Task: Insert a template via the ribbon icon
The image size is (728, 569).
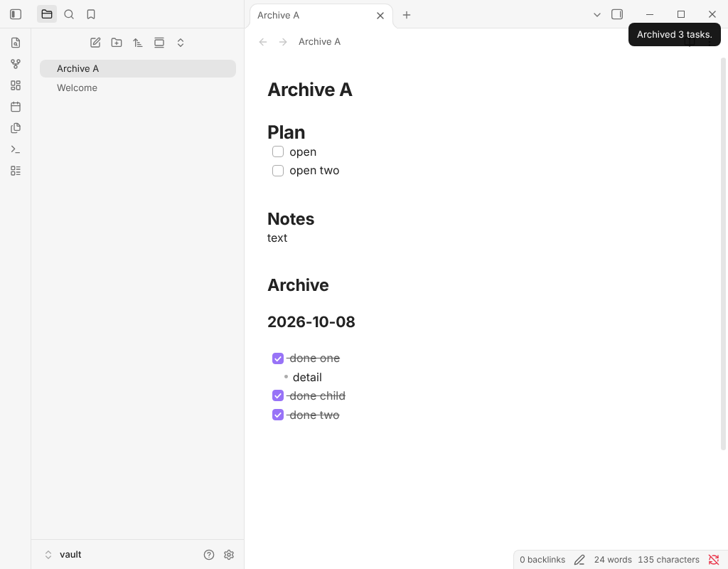Action: (x=16, y=128)
